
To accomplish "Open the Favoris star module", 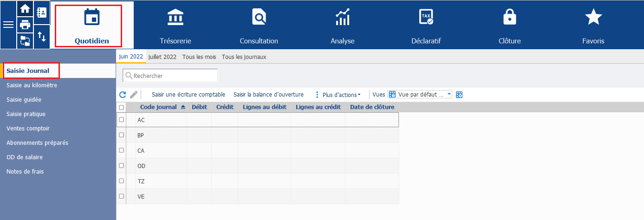I will pos(593,25).
